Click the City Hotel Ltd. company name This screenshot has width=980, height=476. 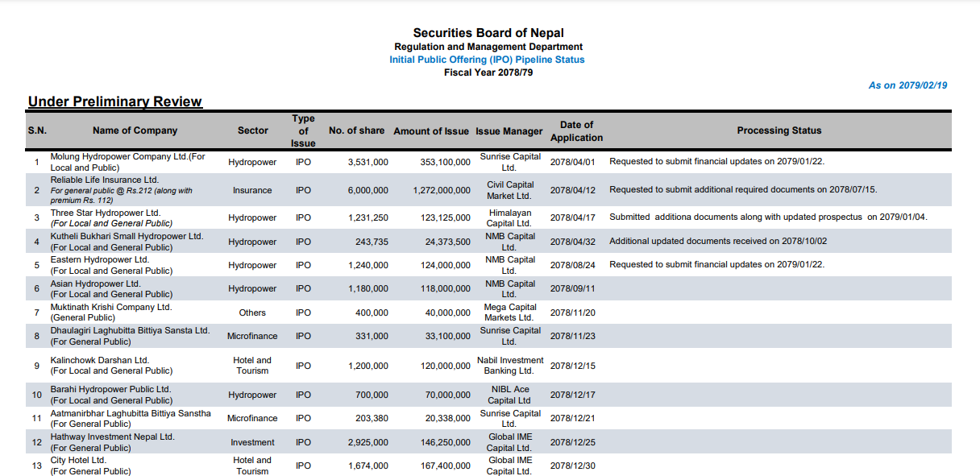click(78, 461)
